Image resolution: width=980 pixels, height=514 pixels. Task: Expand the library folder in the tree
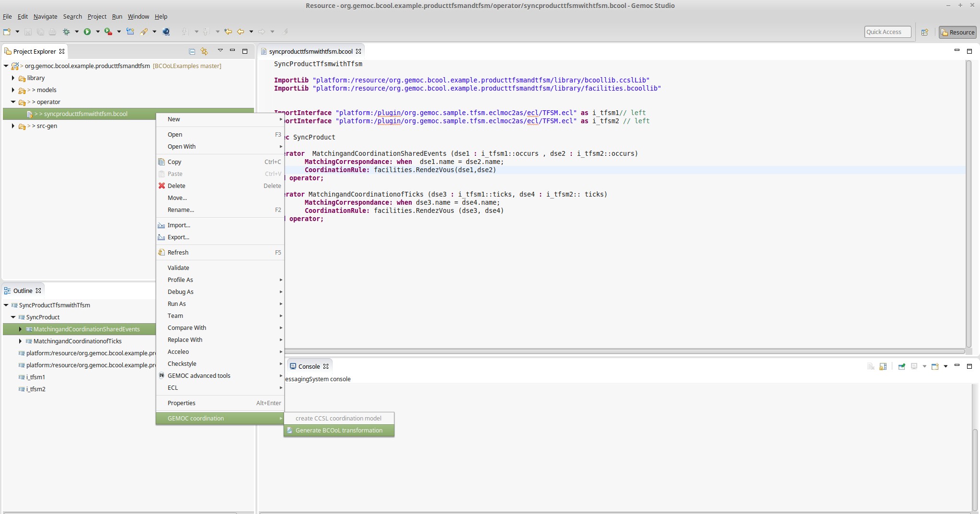tap(13, 78)
